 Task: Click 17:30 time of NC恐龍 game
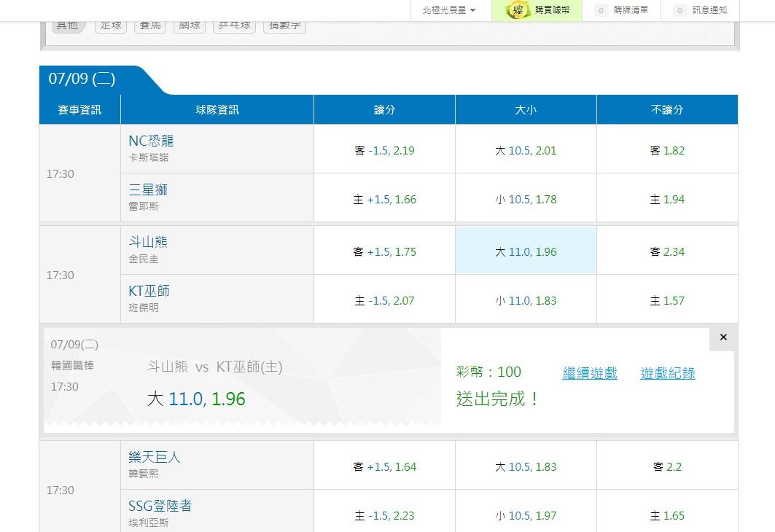point(61,174)
